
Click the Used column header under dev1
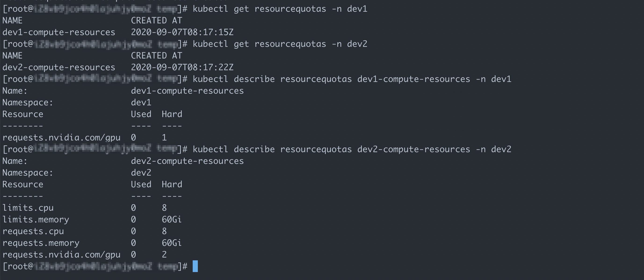[141, 114]
